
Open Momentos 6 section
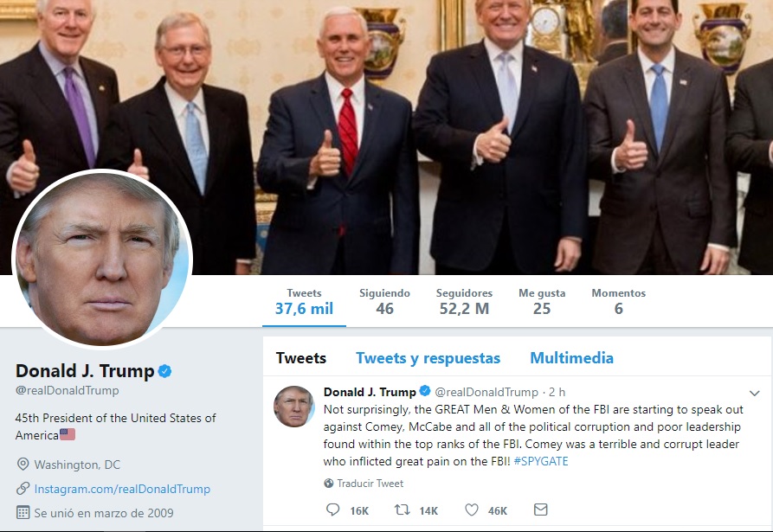[x=619, y=301]
